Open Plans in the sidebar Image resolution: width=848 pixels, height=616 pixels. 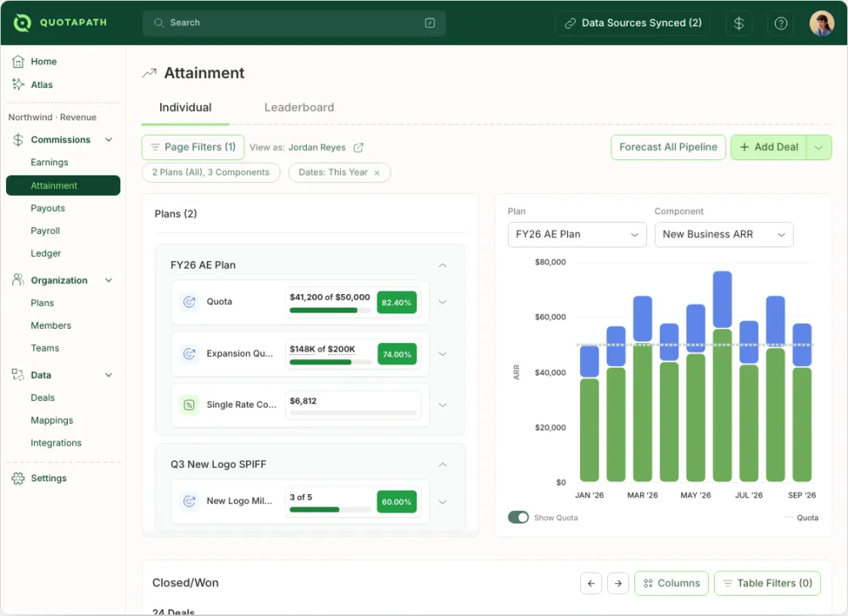(x=42, y=303)
